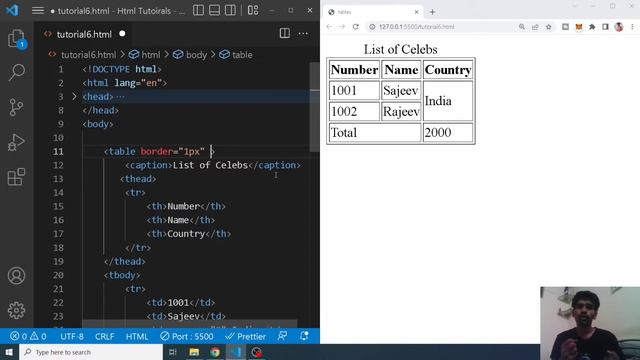Screen dimensions: 640x360
Task: Open the Source Control view
Action: coord(16,107)
